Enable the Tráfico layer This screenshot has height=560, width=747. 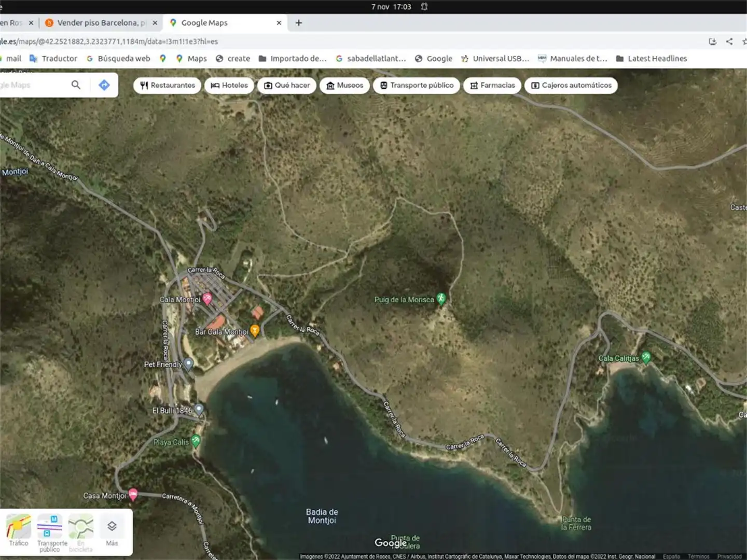[19, 530]
